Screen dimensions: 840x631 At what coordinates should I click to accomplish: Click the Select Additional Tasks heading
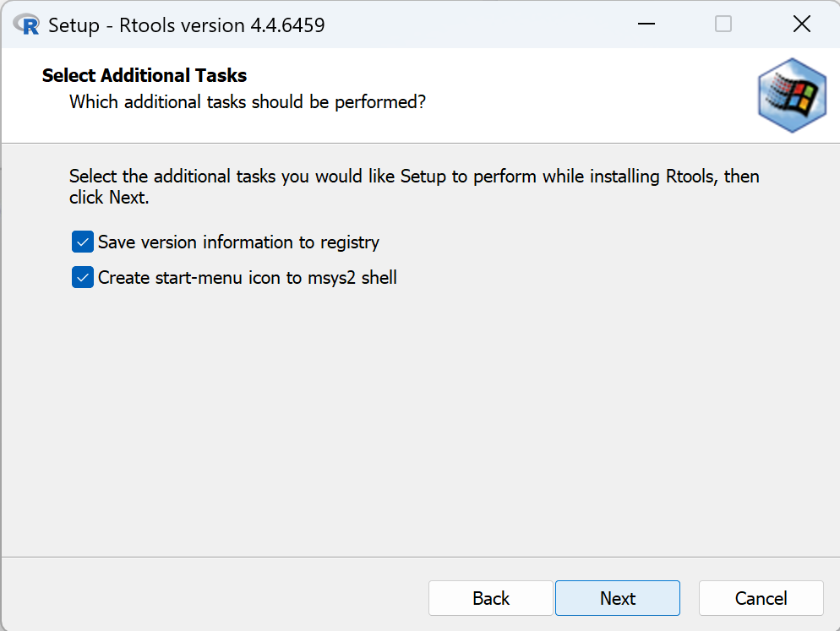pos(144,75)
